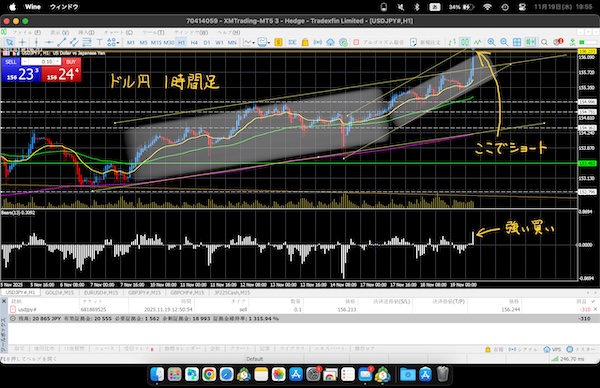The height and width of the screenshot is (388, 600).
Task: Increase the lot size using up arrow
Action: click(58, 62)
